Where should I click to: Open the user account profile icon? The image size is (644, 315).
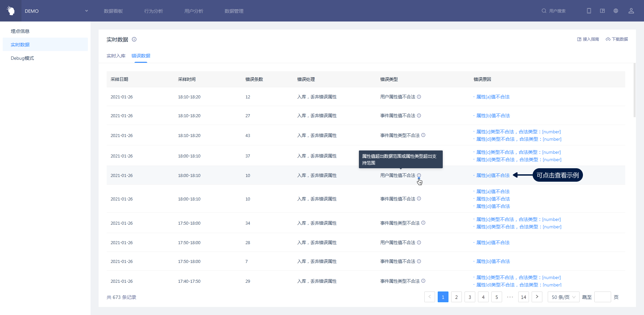631,11
